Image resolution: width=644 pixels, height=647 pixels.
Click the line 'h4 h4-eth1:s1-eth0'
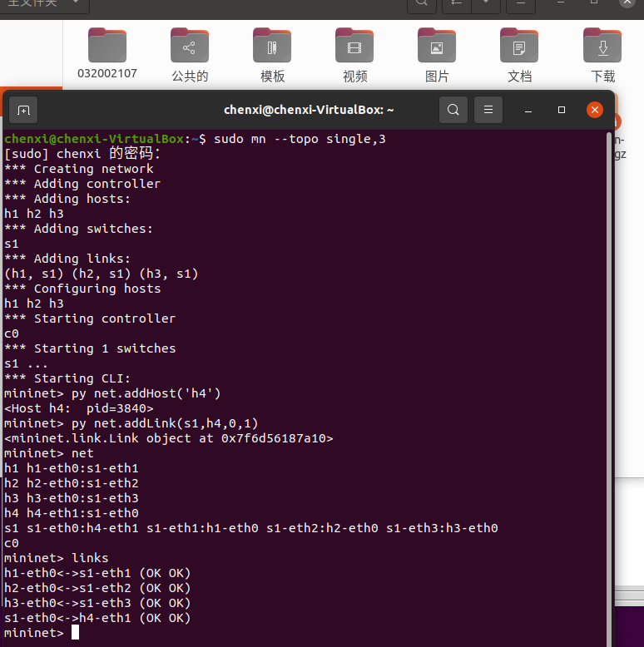[72, 513]
